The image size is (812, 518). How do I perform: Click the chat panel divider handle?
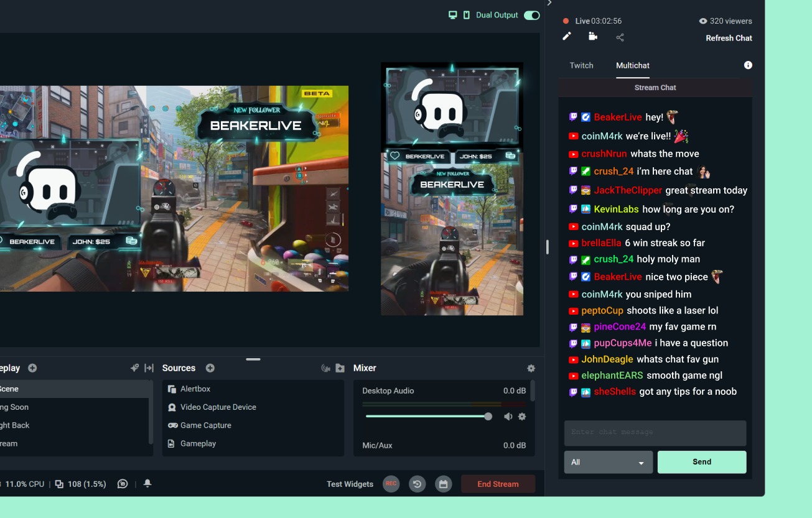pos(547,247)
